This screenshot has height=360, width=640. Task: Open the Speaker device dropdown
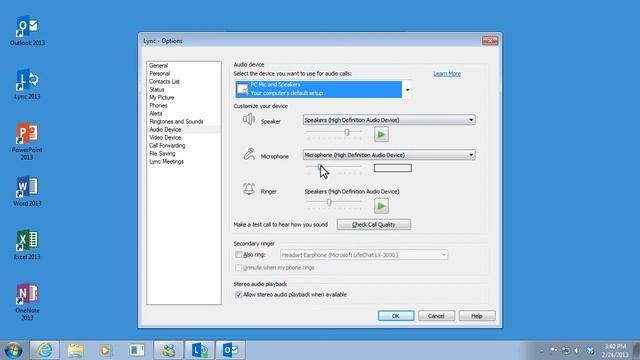pyautogui.click(x=389, y=120)
